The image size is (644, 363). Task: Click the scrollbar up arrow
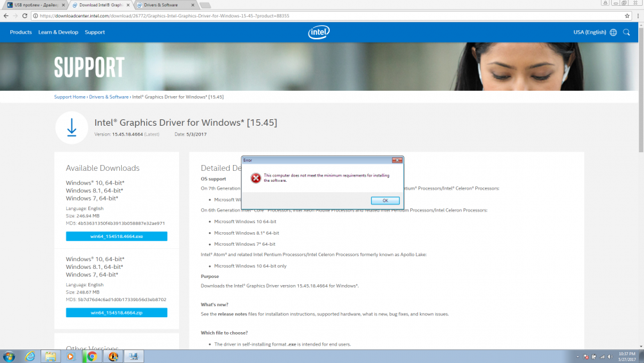coord(641,25)
